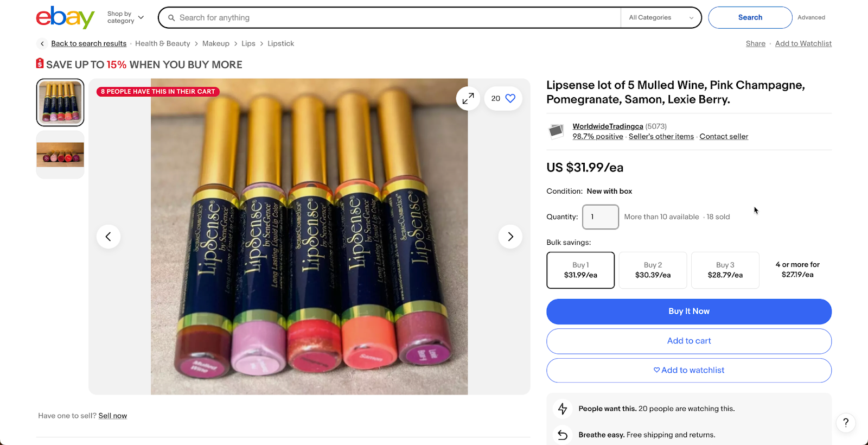Open Seller's other items
The image size is (868, 445).
pos(661,137)
